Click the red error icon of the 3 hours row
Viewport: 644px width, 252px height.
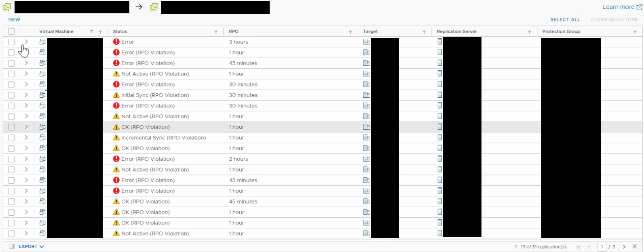tap(116, 42)
